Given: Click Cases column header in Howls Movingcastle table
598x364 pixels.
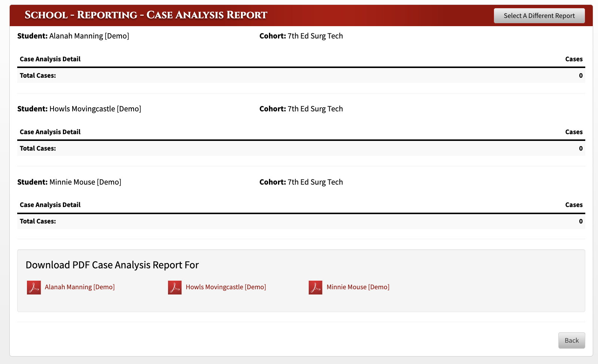Looking at the screenshot, I should click(574, 132).
